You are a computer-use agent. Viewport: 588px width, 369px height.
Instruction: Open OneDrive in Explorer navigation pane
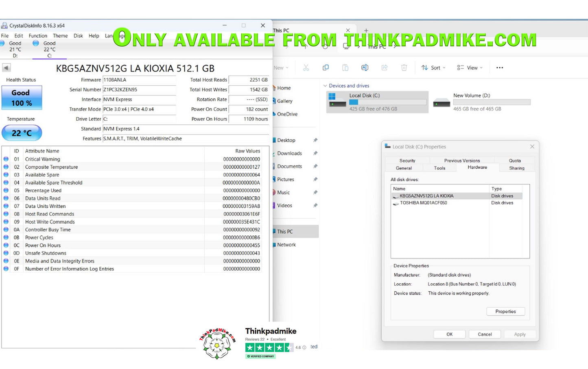pos(287,114)
